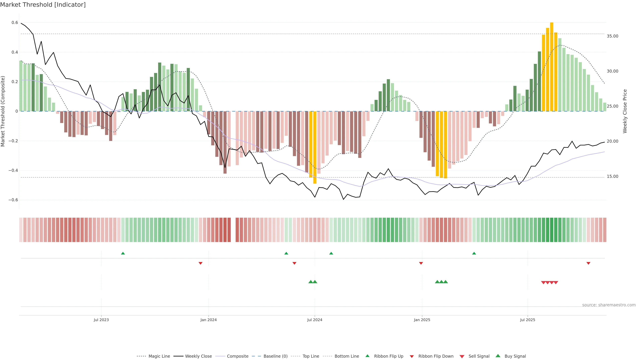This screenshot has height=362, width=644.
Task: Toggle the Top Line legend entry
Action: [311, 356]
